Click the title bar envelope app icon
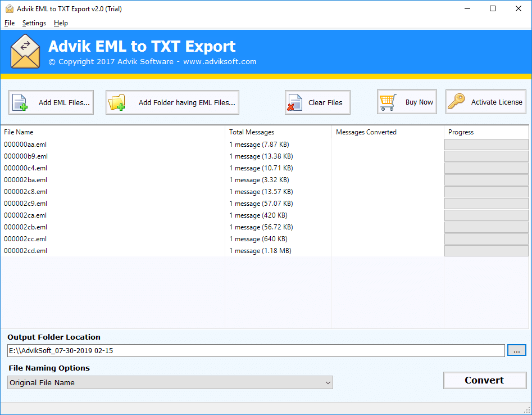The height and width of the screenshot is (415, 532). tap(10, 8)
